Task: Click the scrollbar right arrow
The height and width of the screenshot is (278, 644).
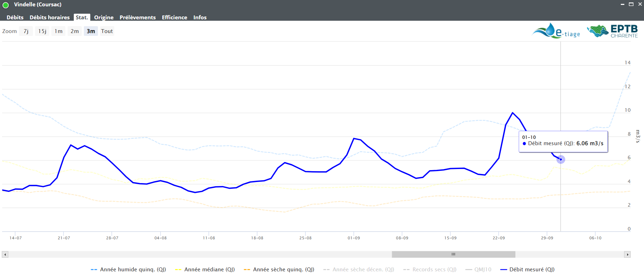Action: [627, 254]
